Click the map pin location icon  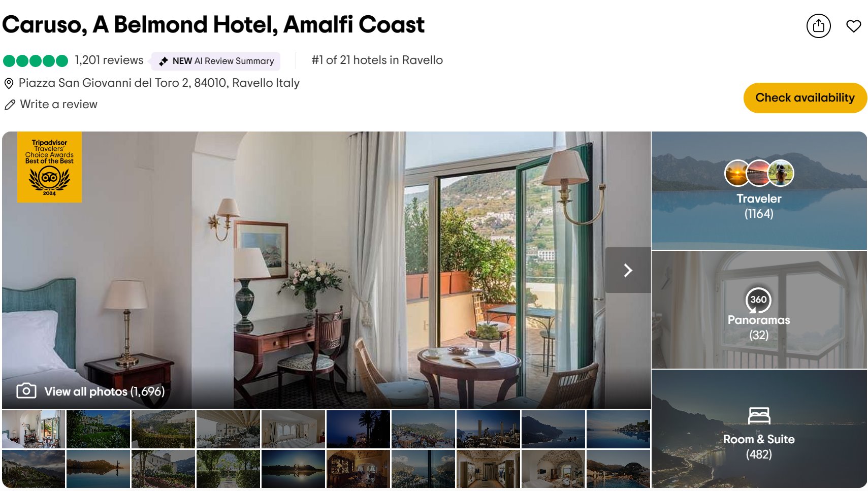[x=9, y=83]
